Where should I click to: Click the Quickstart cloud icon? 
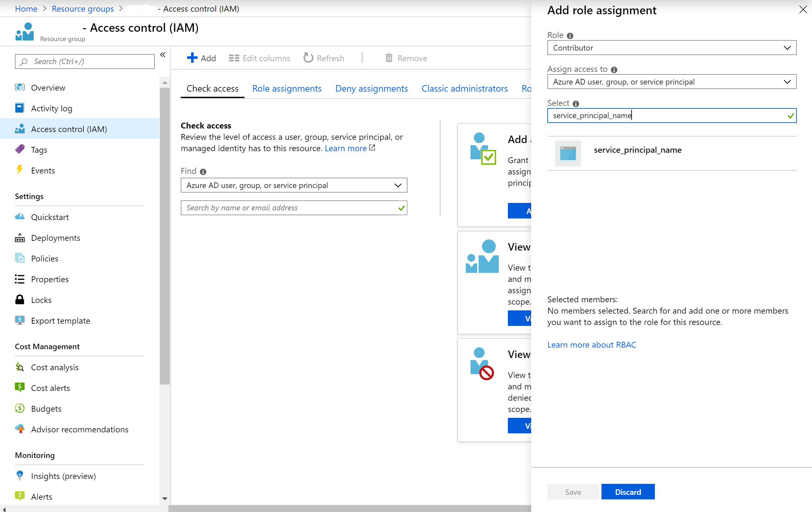tap(19, 217)
